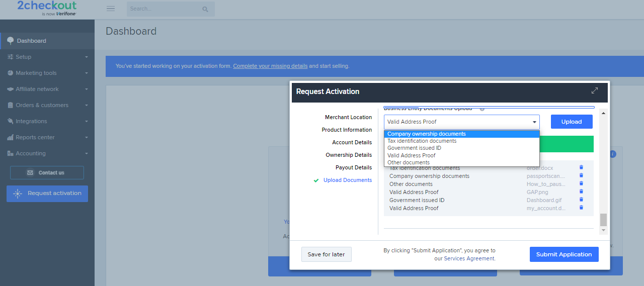Click the Orders & customers clipboard icon
Image resolution: width=644 pixels, height=286 pixels.
pyautogui.click(x=11, y=105)
